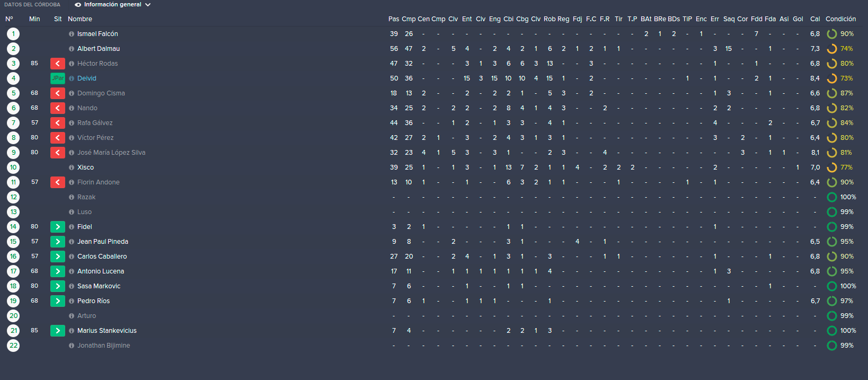Click the squad number 10 circle
The width and height of the screenshot is (868, 380).
tap(13, 167)
